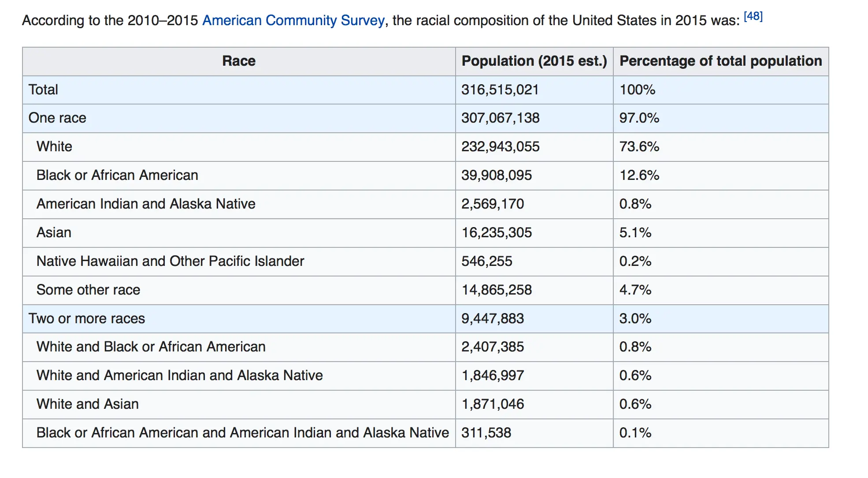Select the Asian row label

(x=54, y=232)
